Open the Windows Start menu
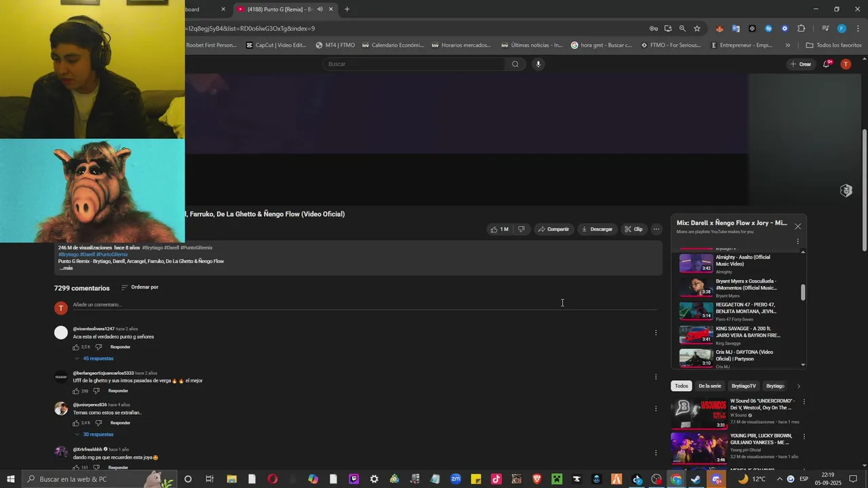 point(11,479)
